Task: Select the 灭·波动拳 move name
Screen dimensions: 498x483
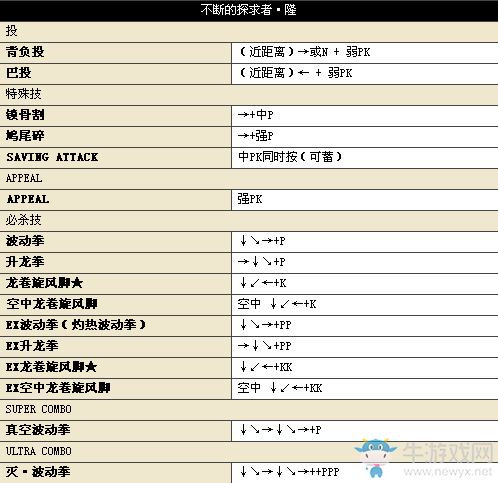Action: click(x=38, y=472)
